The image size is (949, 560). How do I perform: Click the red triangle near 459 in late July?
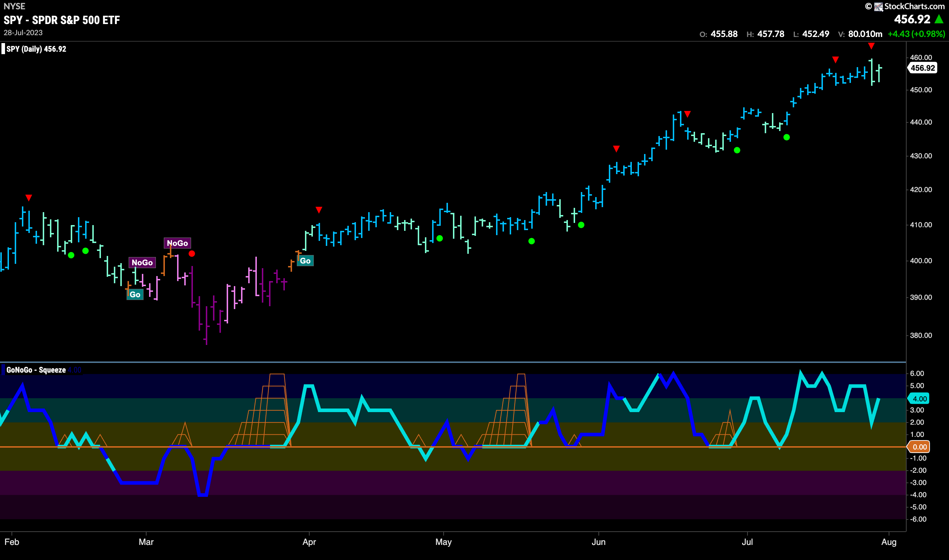tap(836, 60)
